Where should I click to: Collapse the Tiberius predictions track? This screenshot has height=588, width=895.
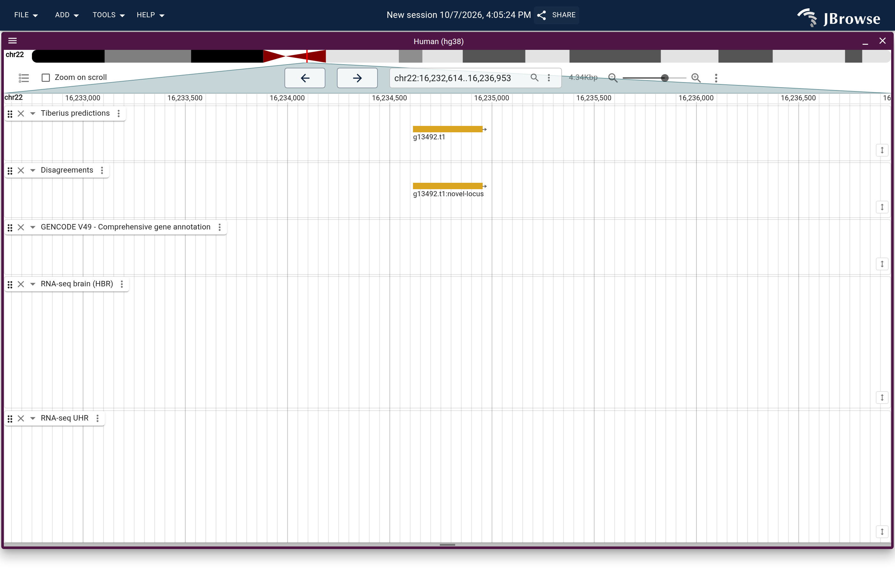point(33,113)
